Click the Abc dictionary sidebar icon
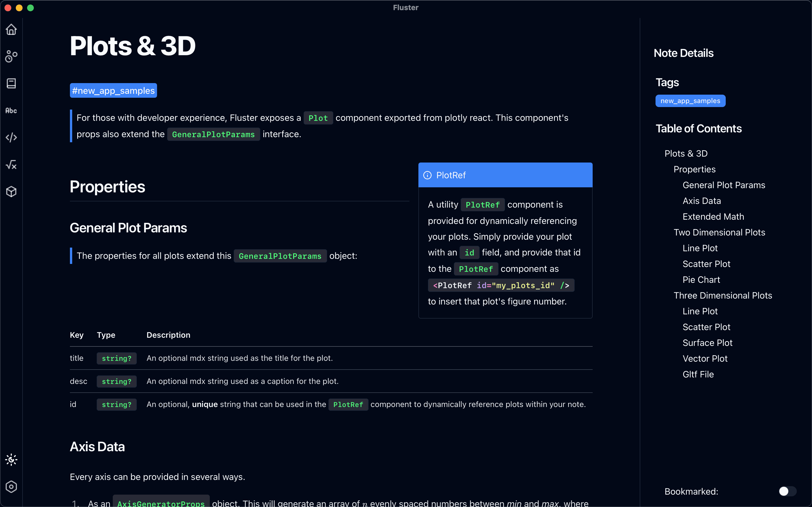The image size is (812, 507). tap(11, 111)
